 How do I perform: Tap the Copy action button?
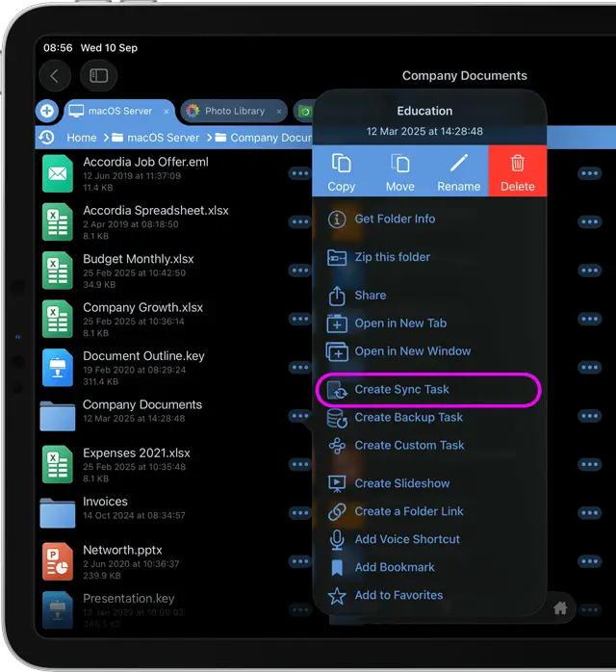[342, 171]
